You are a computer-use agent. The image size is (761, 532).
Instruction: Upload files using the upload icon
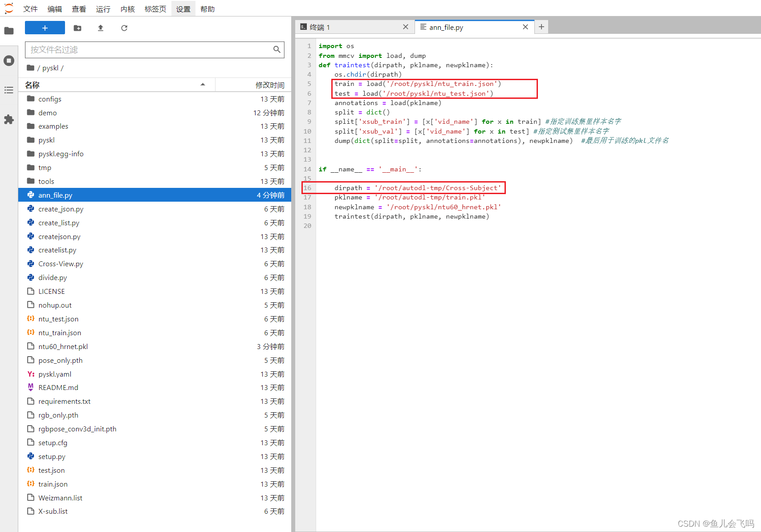click(x=100, y=28)
